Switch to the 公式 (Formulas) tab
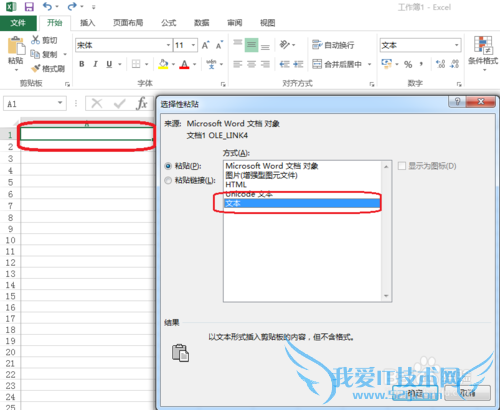This screenshot has width=500, height=410. [x=169, y=23]
